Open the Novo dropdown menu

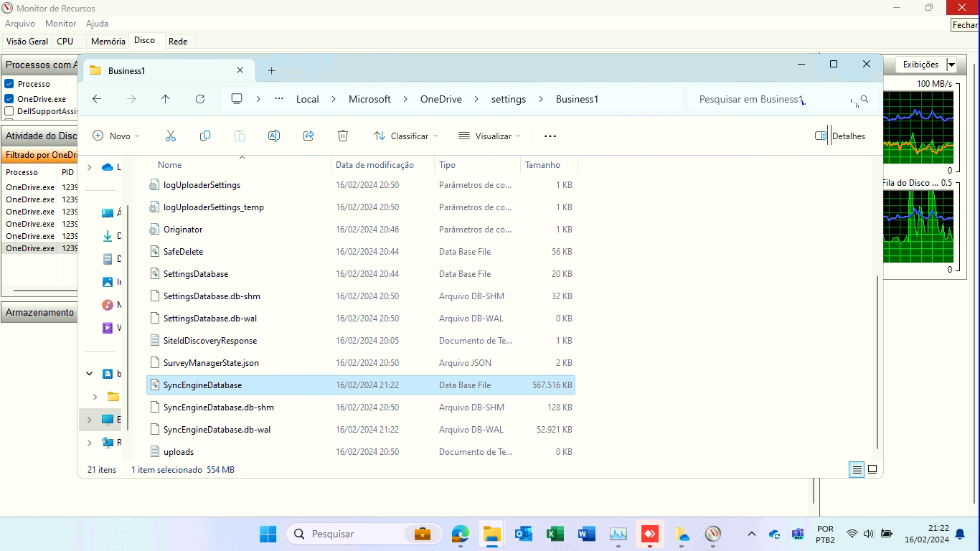[116, 136]
